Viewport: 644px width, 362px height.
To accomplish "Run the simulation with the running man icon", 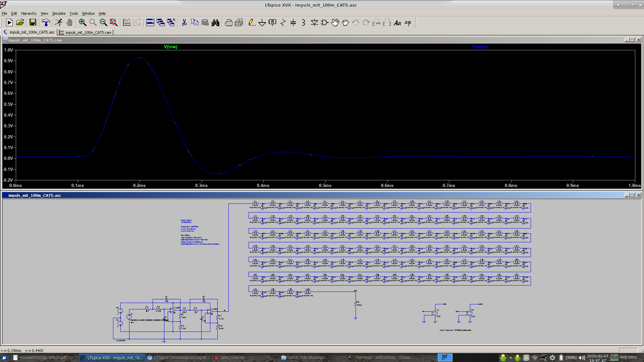I will tap(59, 22).
